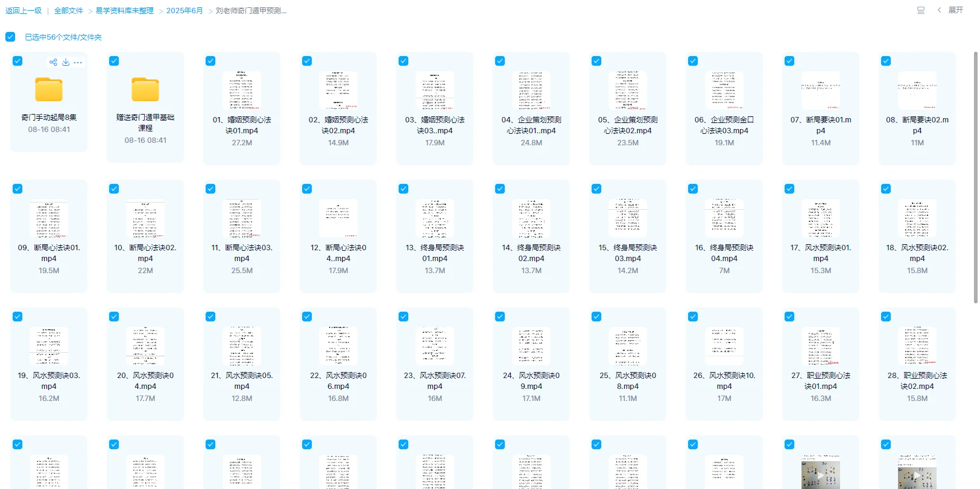Uncheck the 28、职业预测心法诀02.mp4 checkbox
This screenshot has height=489, width=980.
tap(886, 317)
